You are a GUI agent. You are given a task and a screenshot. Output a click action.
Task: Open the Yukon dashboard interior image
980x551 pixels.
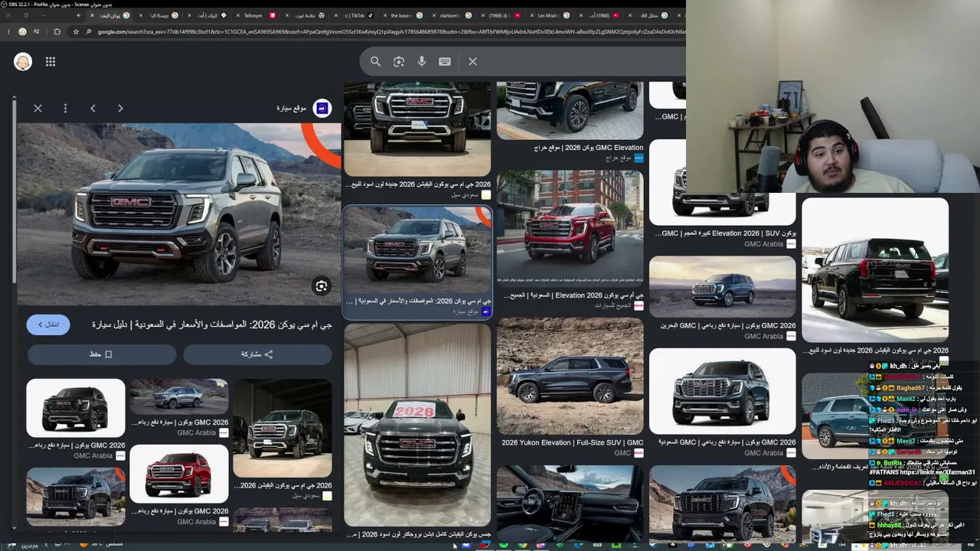[570, 504]
